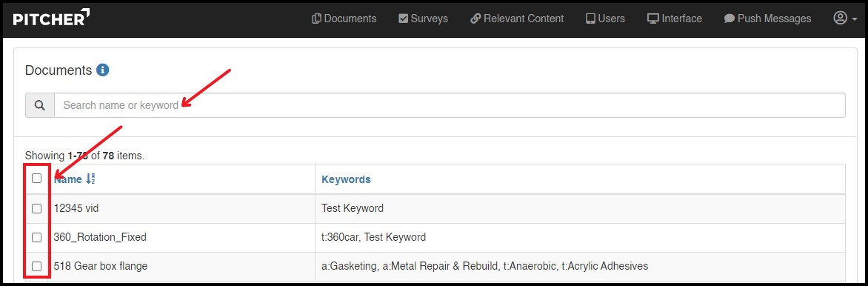Click the Pitcher logo
The height and width of the screenshot is (286, 868).
[x=51, y=17]
